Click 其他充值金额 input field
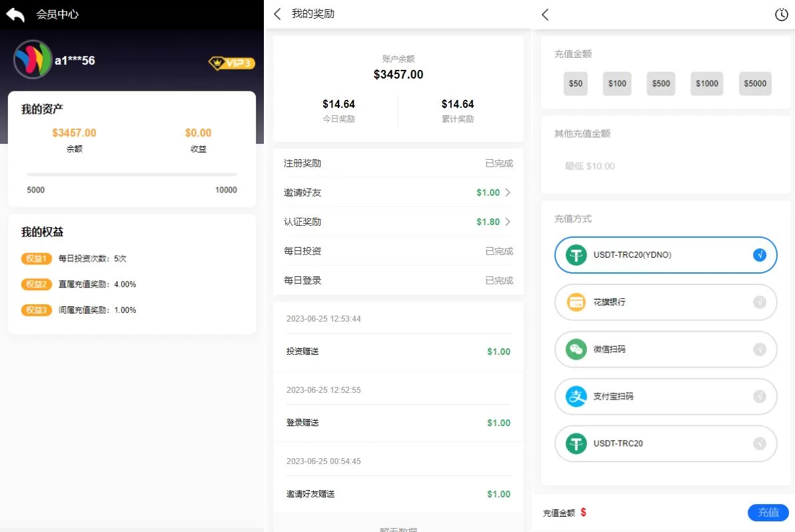The image size is (795, 532). 664,166
